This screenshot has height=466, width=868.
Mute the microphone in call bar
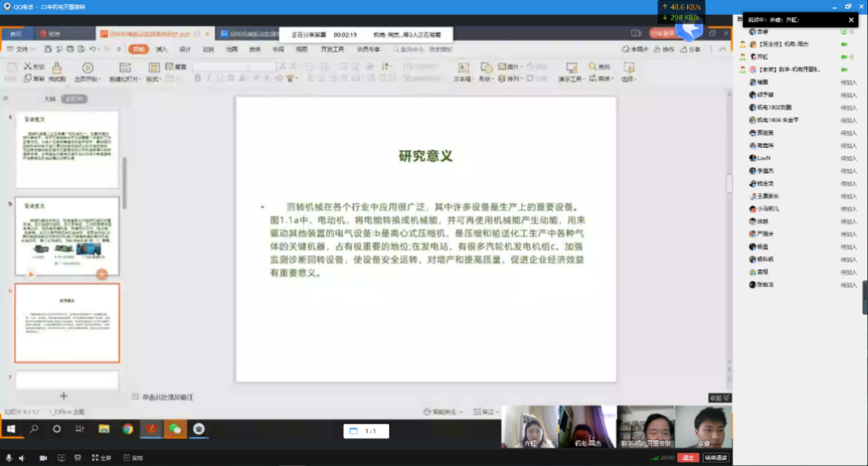pos(9,458)
